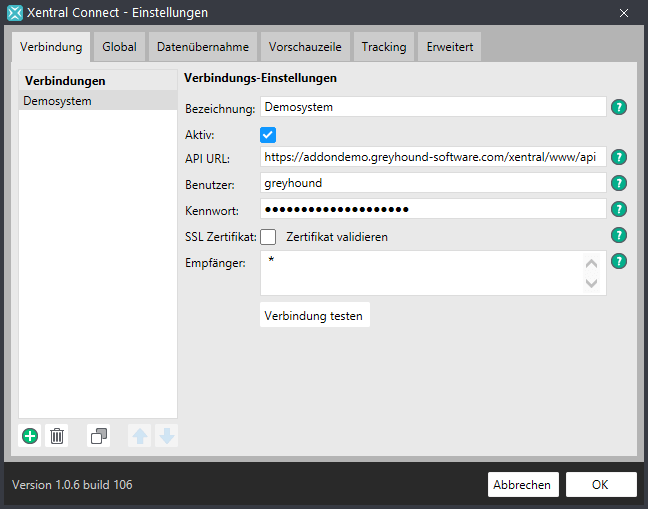The height and width of the screenshot is (509, 648).
Task: Open help for the Kennwort field
Action: tap(619, 209)
